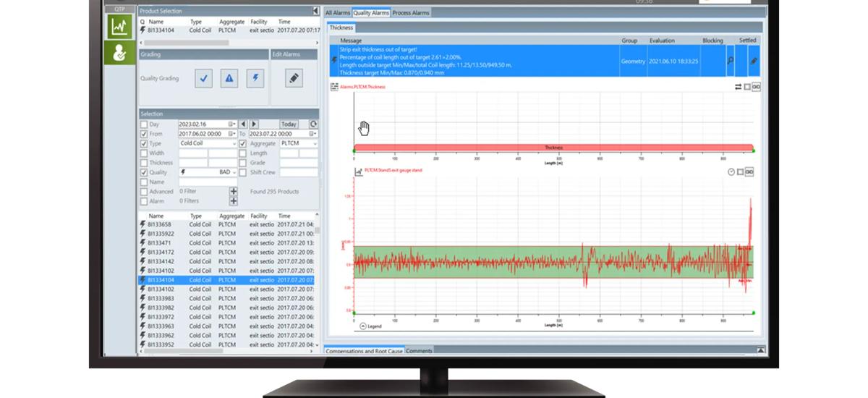Click clock icon above exit gauge chart

(x=731, y=172)
